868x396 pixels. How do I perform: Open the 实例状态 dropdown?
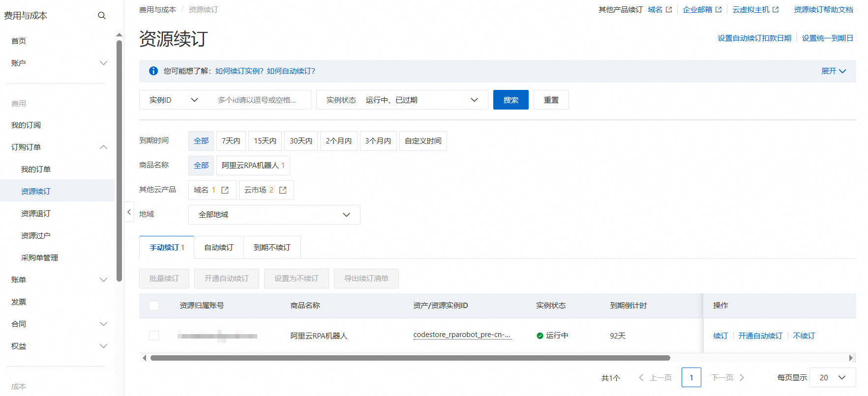402,100
